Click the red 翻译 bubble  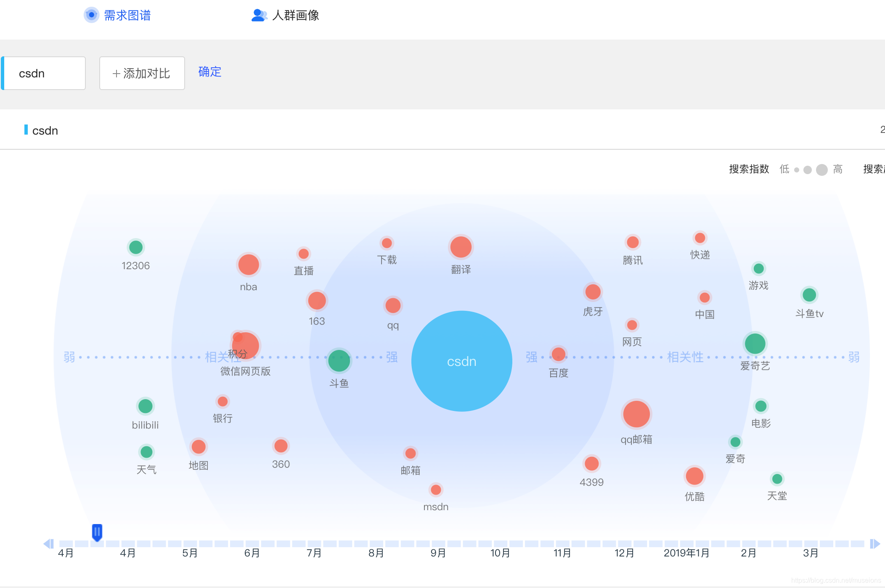461,247
